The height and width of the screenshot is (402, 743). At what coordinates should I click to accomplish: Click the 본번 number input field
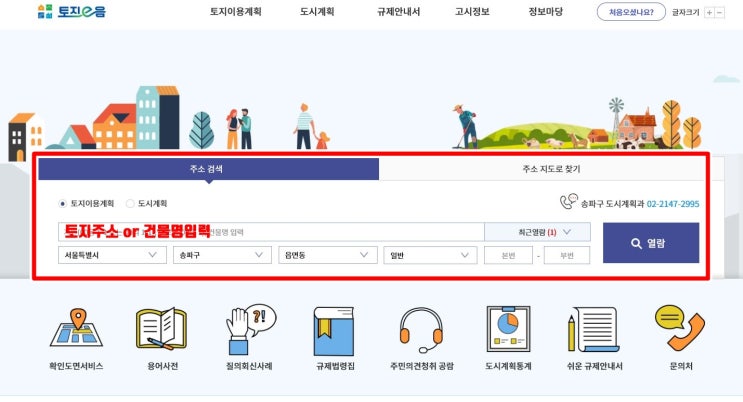click(508, 255)
